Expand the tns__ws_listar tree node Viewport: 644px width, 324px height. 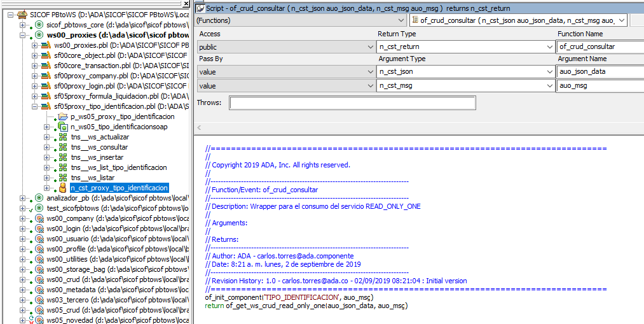[x=46, y=178]
